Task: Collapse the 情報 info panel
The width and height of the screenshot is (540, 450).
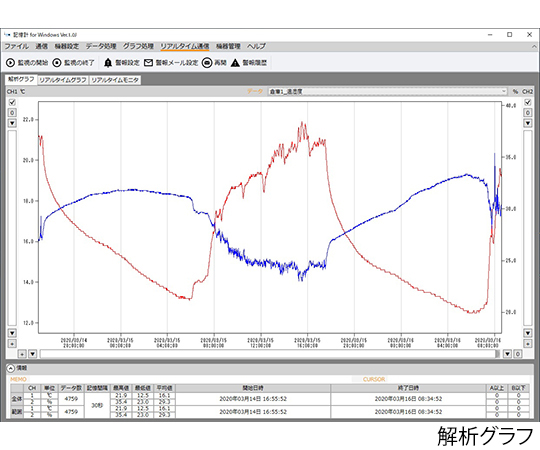Action: 11,368
